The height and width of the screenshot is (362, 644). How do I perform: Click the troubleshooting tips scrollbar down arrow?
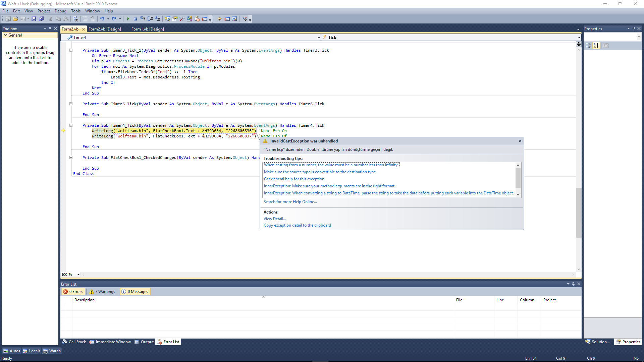tap(518, 194)
